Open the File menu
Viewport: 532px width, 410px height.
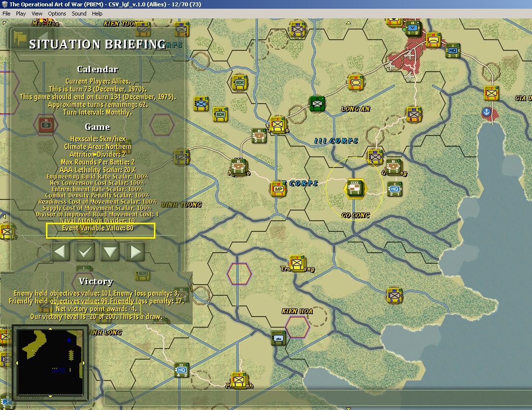(x=6, y=14)
